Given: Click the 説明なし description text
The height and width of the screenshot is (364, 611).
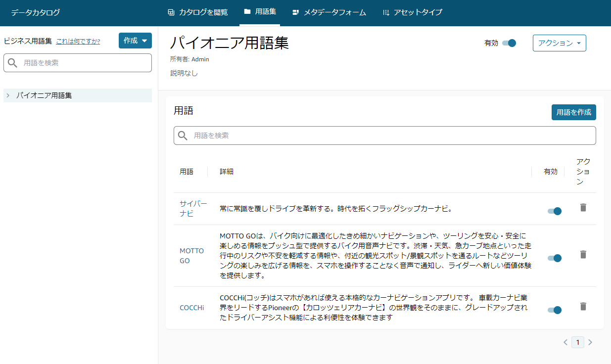Looking at the screenshot, I should coord(184,73).
